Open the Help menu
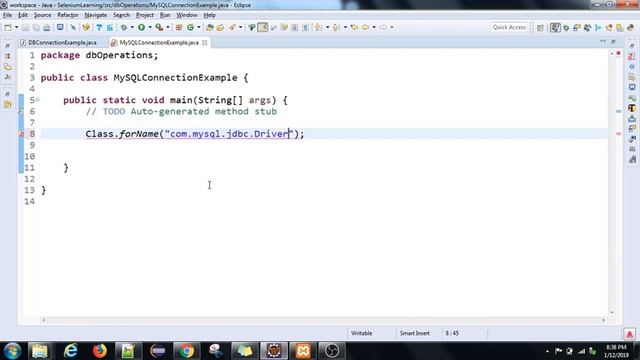Image resolution: width=640 pixels, height=360 pixels. click(209, 15)
